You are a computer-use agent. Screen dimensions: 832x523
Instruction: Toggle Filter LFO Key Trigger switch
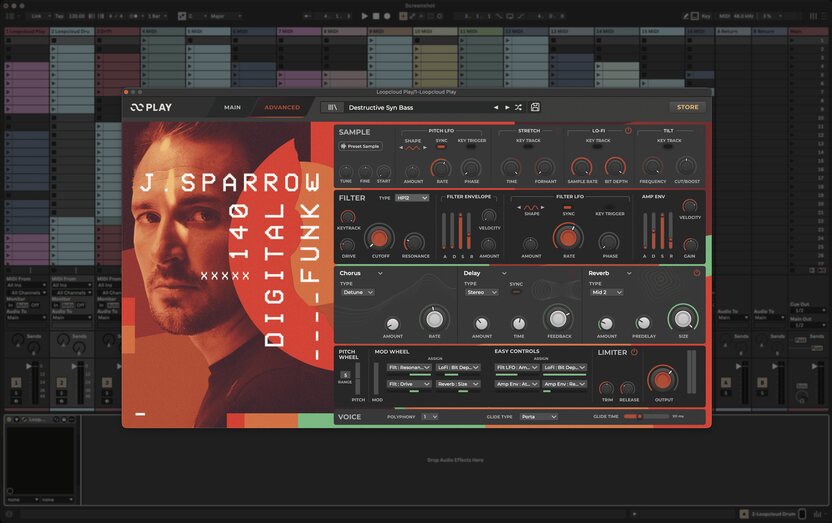point(610,207)
